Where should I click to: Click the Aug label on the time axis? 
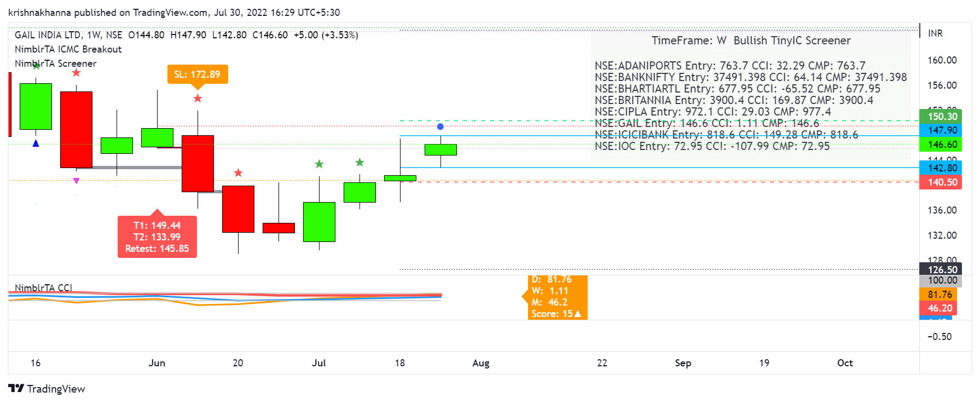pyautogui.click(x=480, y=363)
